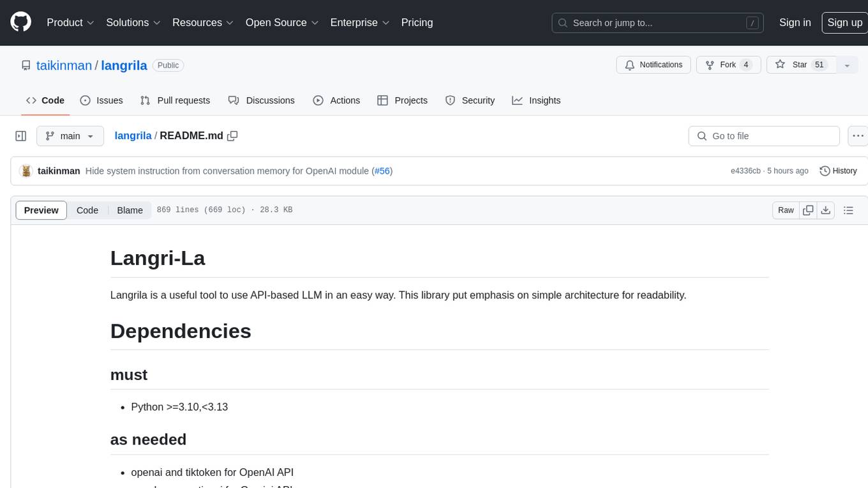Switch to the Issues tab
Image resolution: width=868 pixels, height=488 pixels.
(x=101, y=100)
